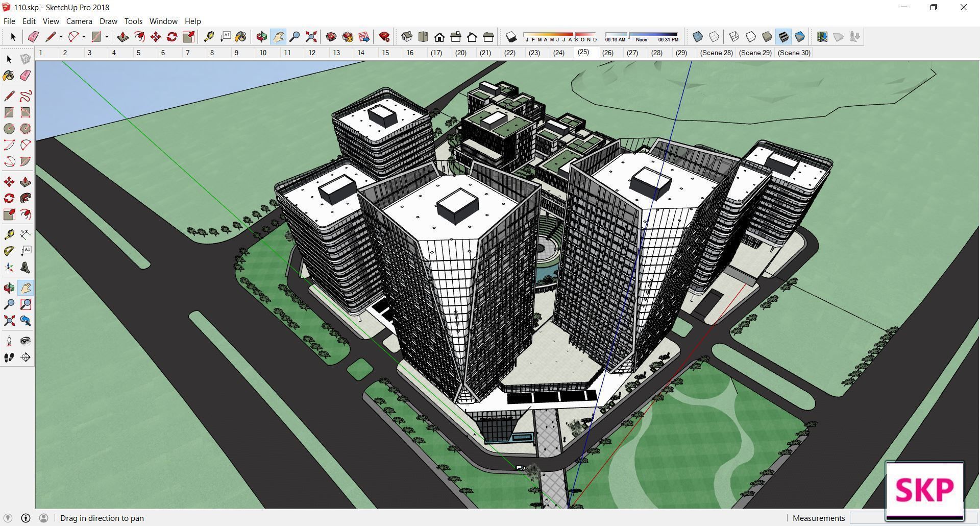Select the Polygon tool in left palette
Screen dimensions: 980x526
click(x=26, y=129)
